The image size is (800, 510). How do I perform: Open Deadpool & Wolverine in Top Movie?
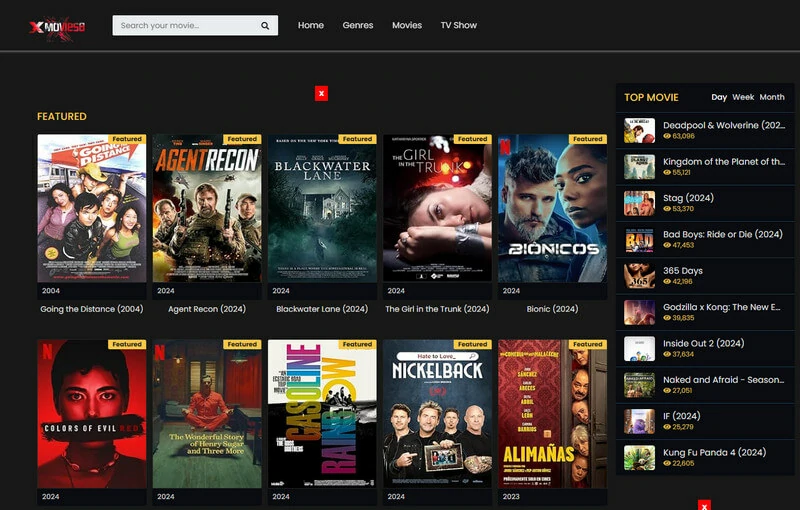(724, 125)
